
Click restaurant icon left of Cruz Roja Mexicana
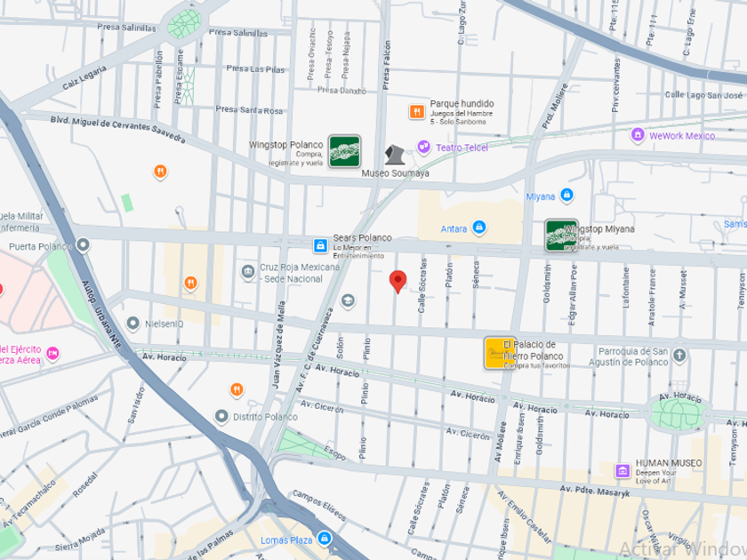[190, 284]
